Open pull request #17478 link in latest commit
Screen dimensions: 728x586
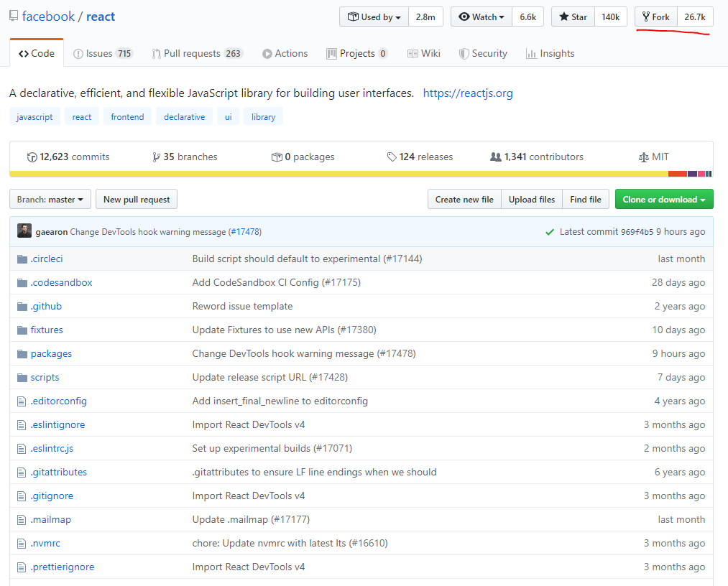click(246, 231)
